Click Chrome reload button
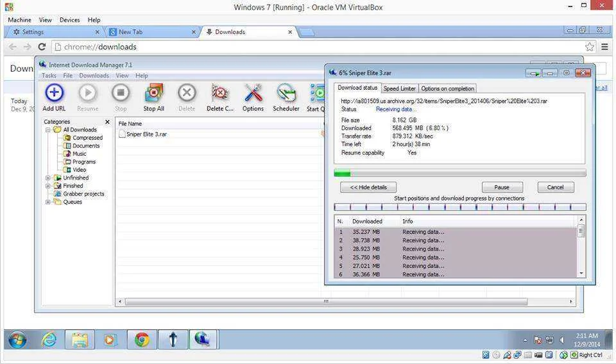The width and height of the screenshot is (616, 364). (x=42, y=47)
